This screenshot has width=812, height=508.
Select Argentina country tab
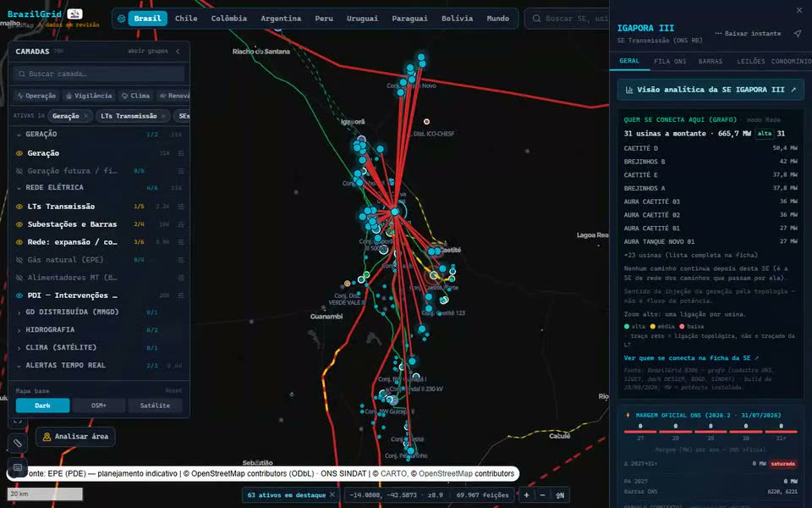pos(281,19)
